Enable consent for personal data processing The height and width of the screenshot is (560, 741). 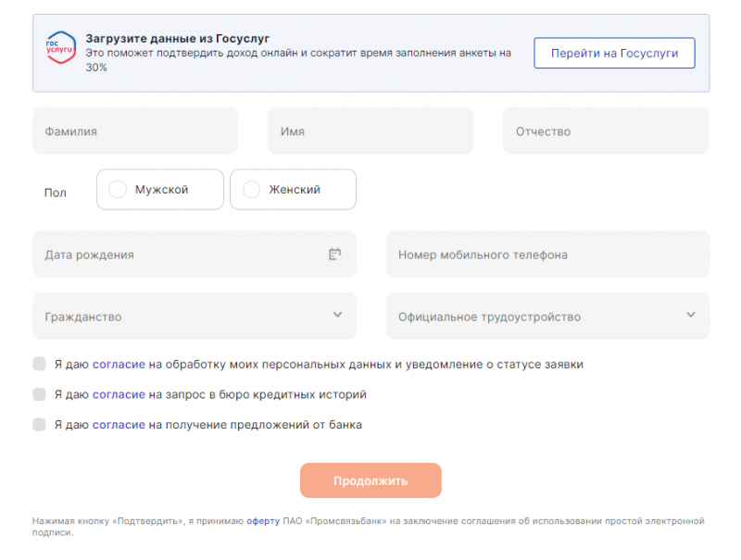pyautogui.click(x=38, y=364)
